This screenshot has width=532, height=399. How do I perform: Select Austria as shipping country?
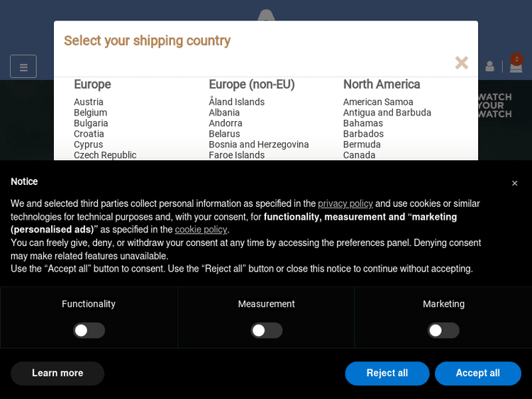point(89,102)
